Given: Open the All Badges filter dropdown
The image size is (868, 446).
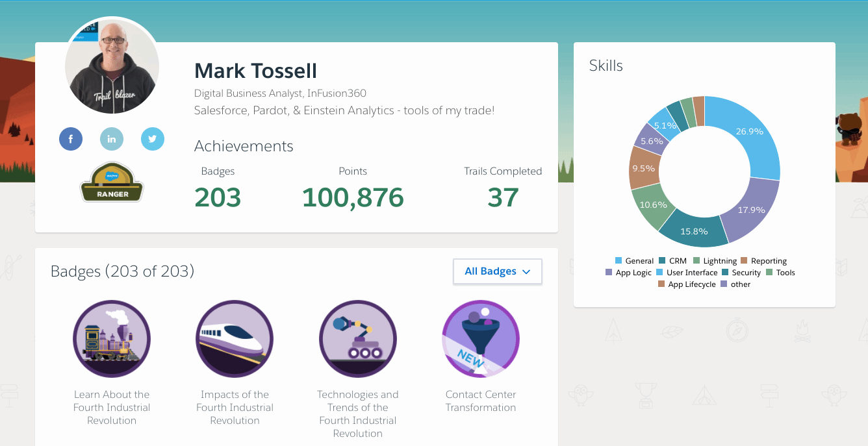Looking at the screenshot, I should 497,271.
